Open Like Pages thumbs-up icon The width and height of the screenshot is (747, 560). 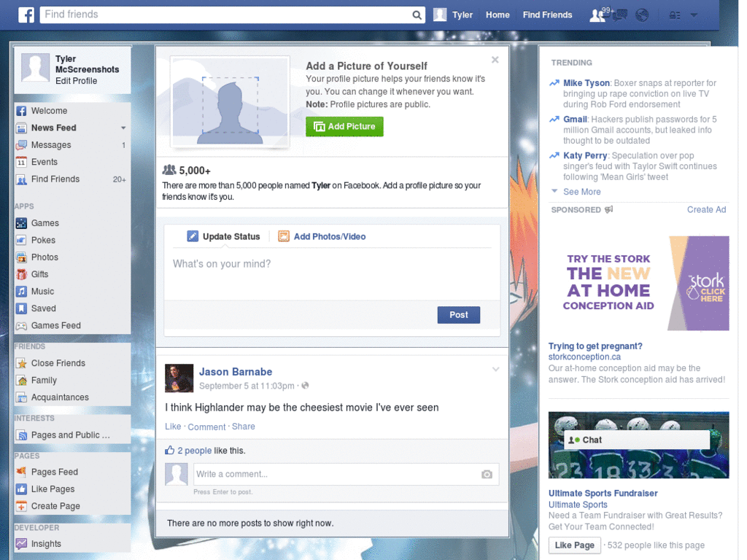coord(21,489)
